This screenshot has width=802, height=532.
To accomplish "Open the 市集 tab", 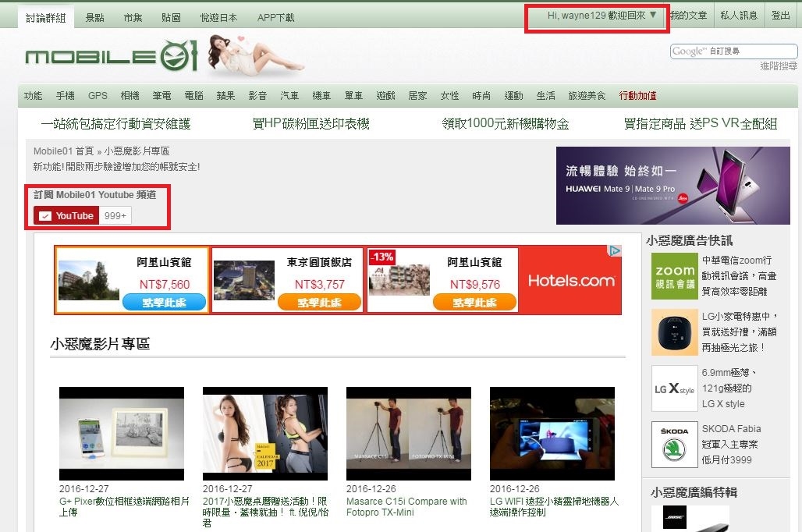I will click(133, 18).
